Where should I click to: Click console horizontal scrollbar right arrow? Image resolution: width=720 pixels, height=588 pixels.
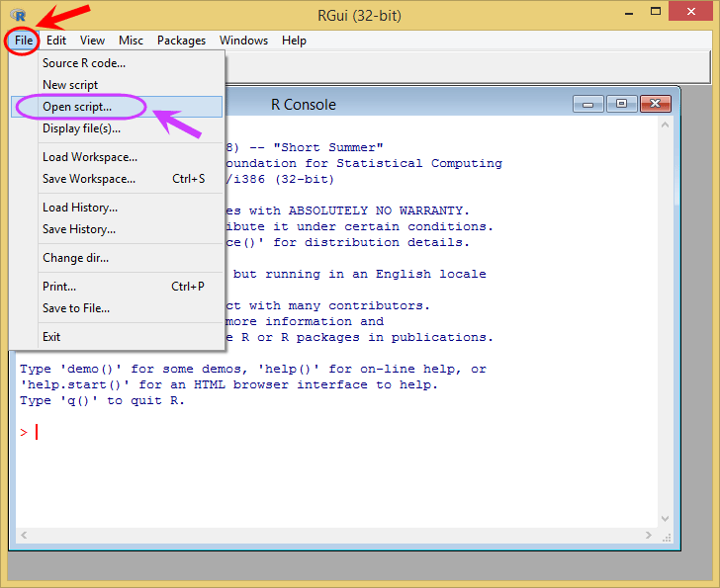click(x=649, y=535)
